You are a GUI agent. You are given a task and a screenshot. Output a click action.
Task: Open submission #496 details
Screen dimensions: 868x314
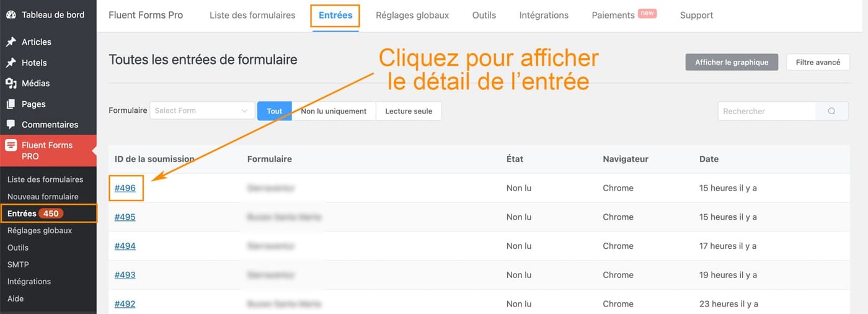[x=125, y=188]
